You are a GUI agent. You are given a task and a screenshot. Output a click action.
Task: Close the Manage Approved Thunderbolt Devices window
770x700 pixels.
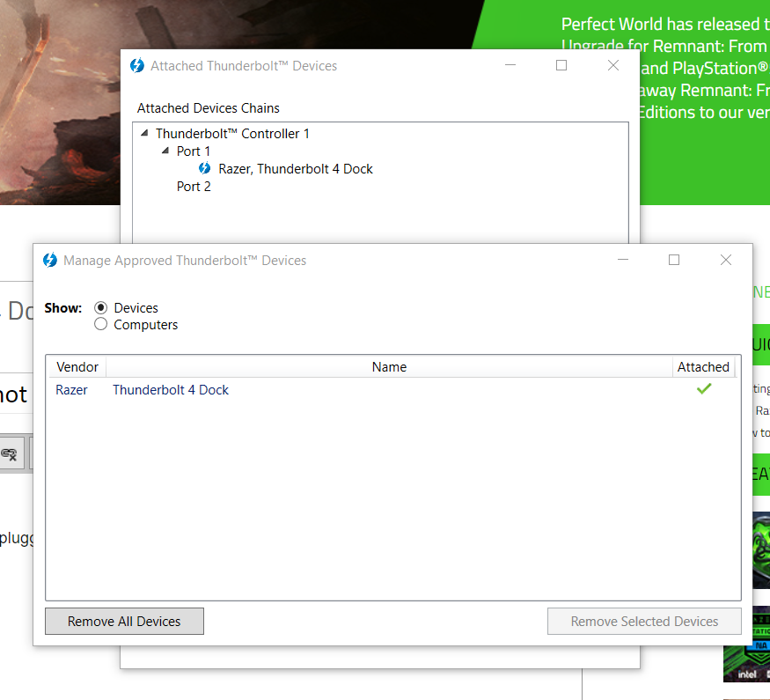coord(726,260)
